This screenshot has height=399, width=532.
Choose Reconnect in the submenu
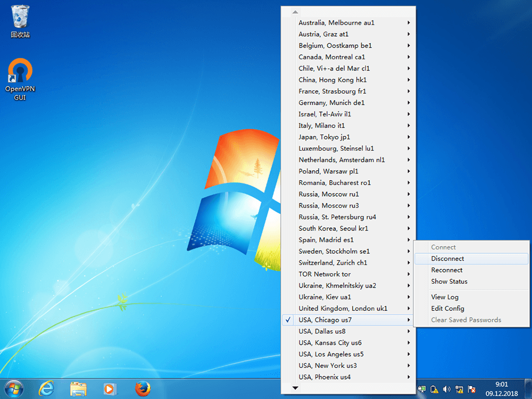pyautogui.click(x=471, y=270)
